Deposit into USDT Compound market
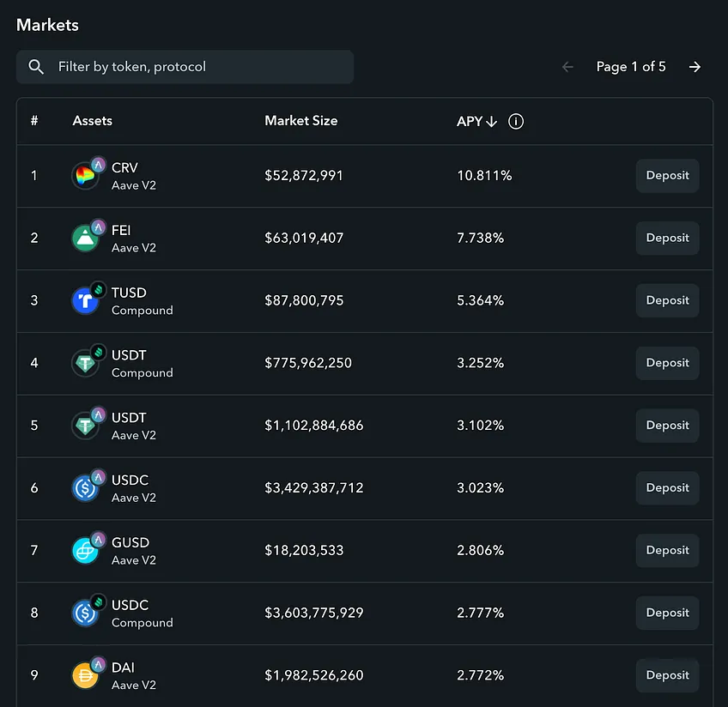Screen dimensions: 728x707 (x=667, y=363)
